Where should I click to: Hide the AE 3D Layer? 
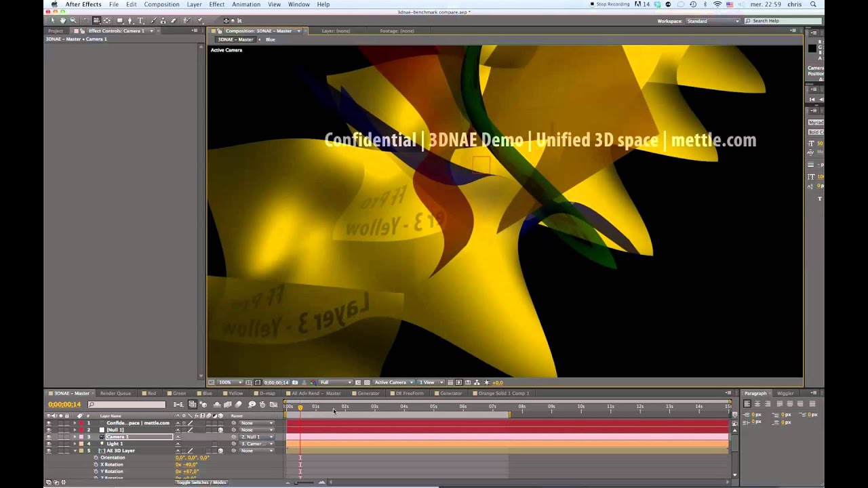tap(48, 451)
